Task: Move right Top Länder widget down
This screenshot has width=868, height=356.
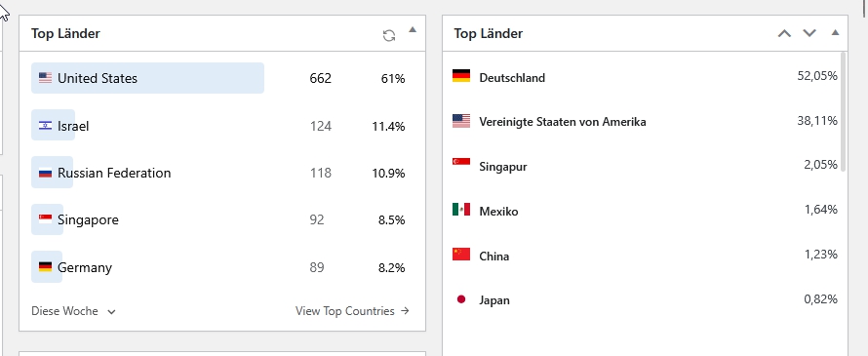Action: pos(809,33)
